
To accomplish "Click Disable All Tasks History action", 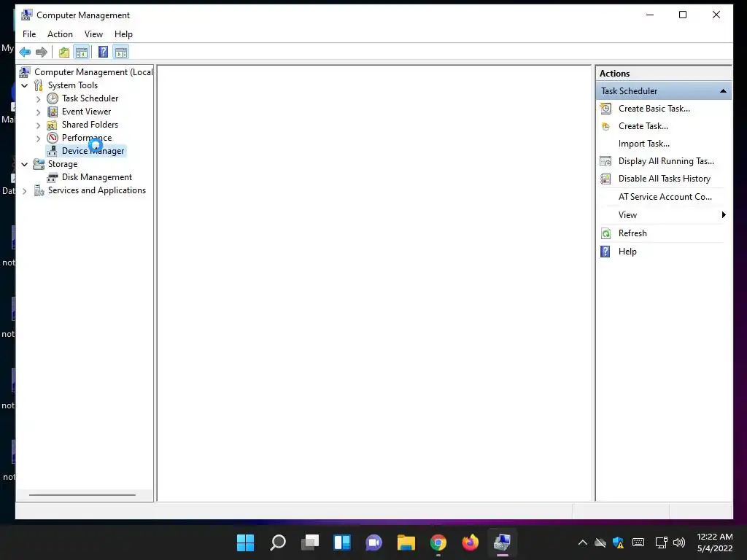I will [665, 179].
